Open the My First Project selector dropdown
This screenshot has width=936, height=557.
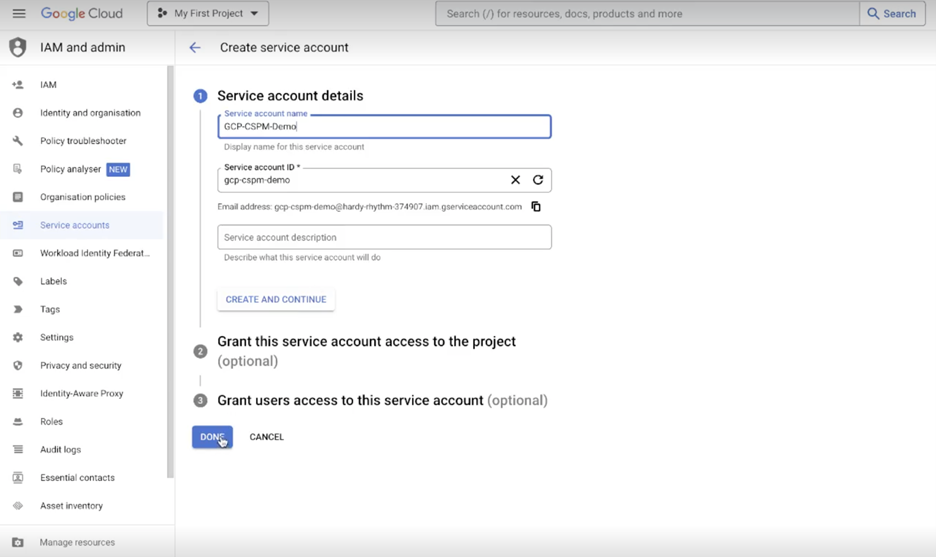pyautogui.click(x=208, y=14)
